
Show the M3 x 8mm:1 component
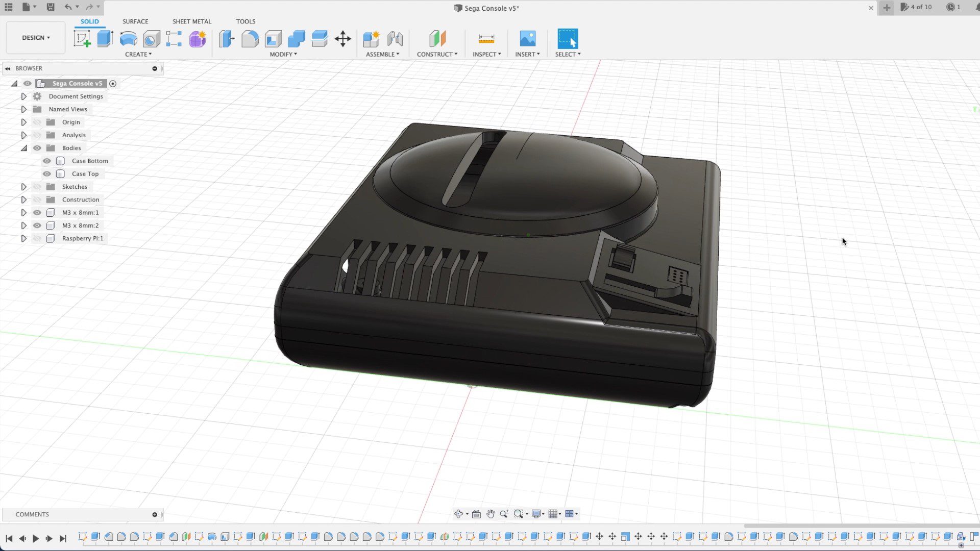[x=37, y=212]
